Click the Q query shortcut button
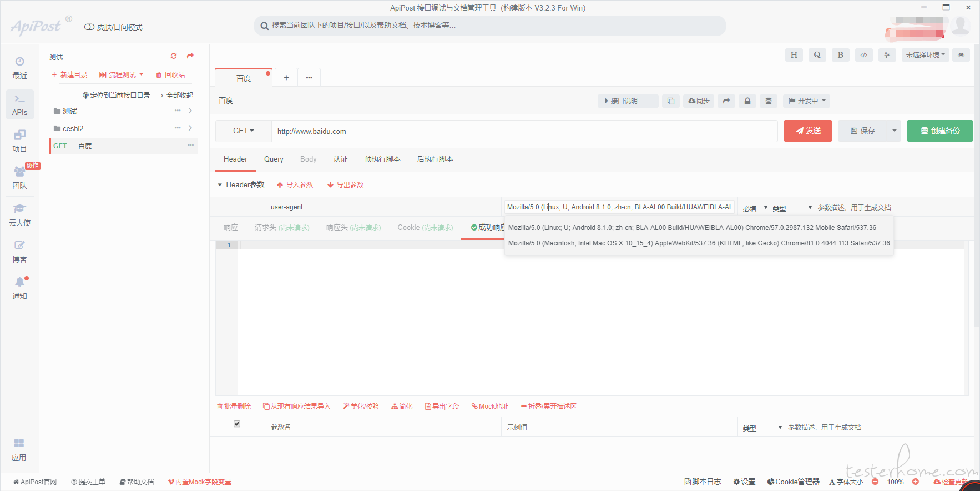 click(x=817, y=55)
